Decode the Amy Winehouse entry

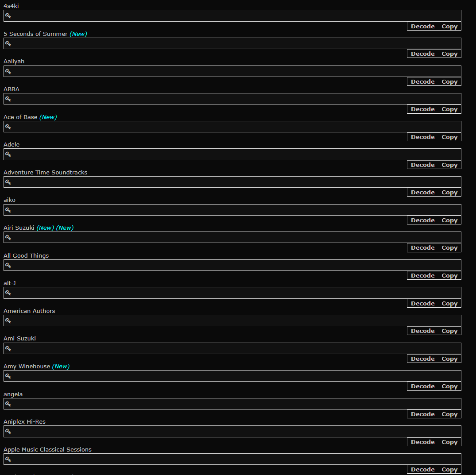pyautogui.click(x=422, y=386)
